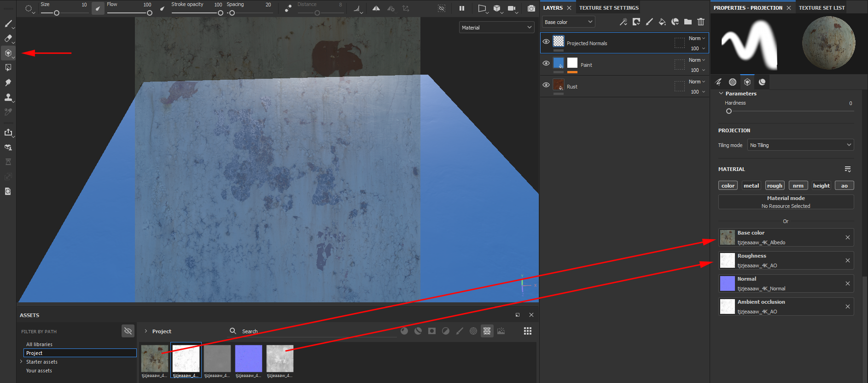Take a viewport screenshot with camera icon
Viewport: 868px width, 383px height.
531,8
